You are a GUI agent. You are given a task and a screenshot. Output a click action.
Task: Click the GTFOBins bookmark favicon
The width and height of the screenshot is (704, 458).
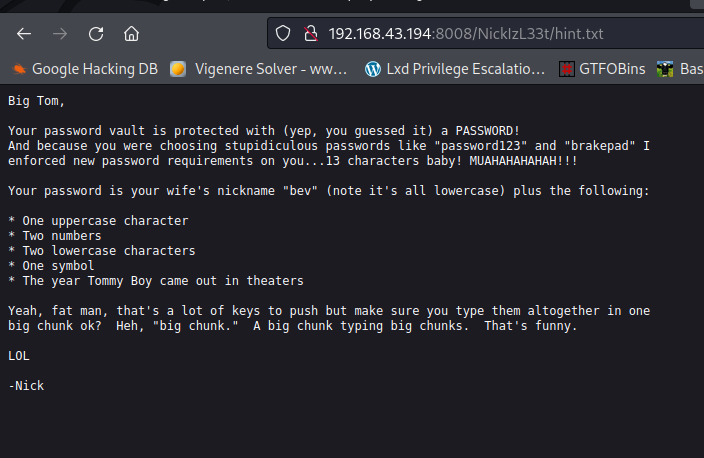[x=567, y=69]
